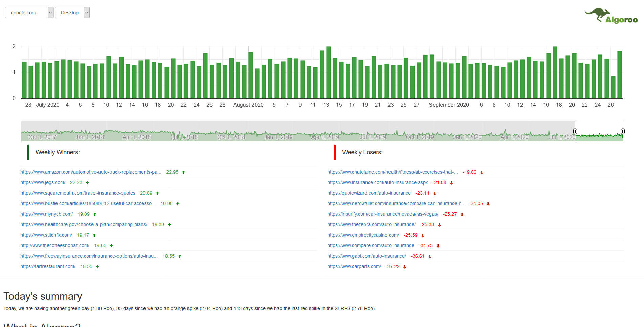Open the google.com search engine dropdown
The height and width of the screenshot is (327, 644).
pos(29,13)
